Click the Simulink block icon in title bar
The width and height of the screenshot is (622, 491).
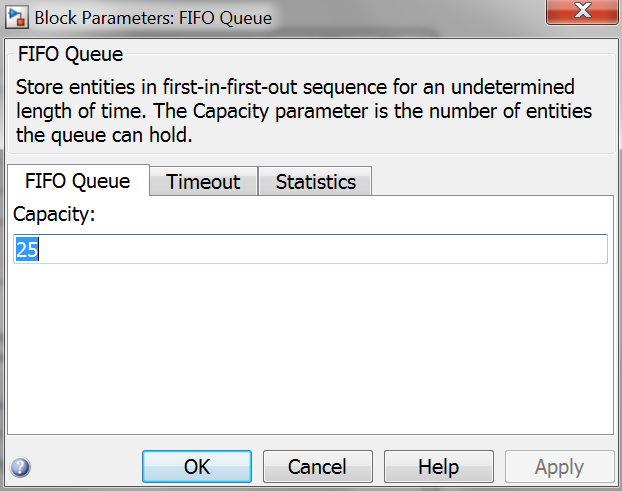pos(17,18)
